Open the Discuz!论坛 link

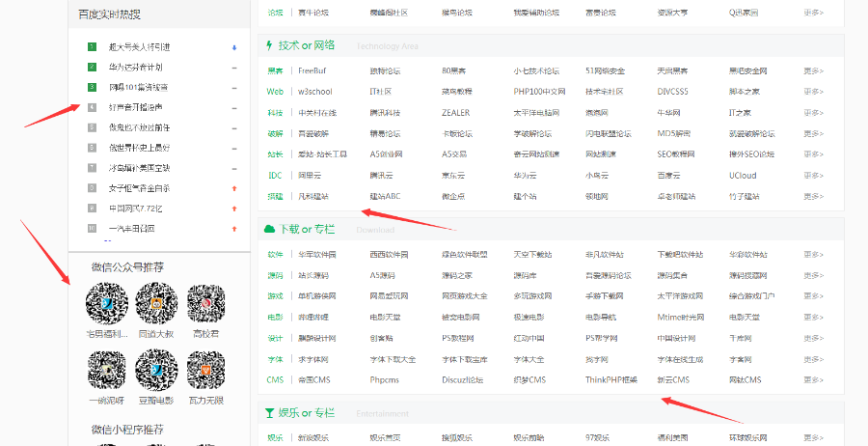(462, 380)
